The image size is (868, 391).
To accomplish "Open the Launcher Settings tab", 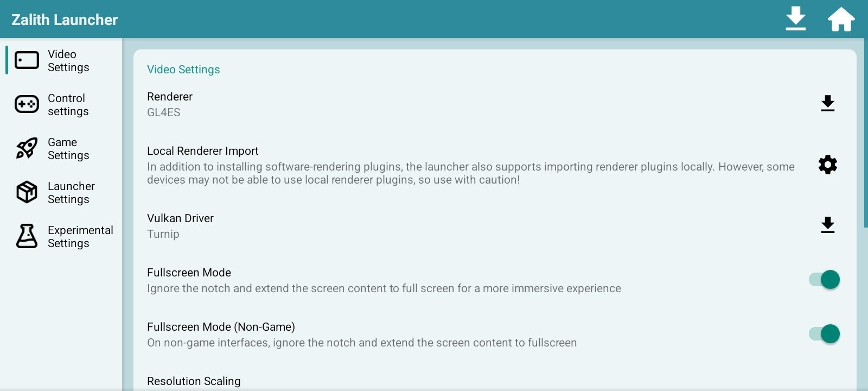I will [71, 193].
